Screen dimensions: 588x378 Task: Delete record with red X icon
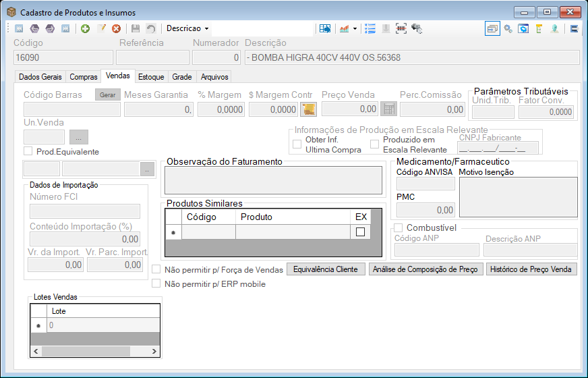click(x=117, y=28)
